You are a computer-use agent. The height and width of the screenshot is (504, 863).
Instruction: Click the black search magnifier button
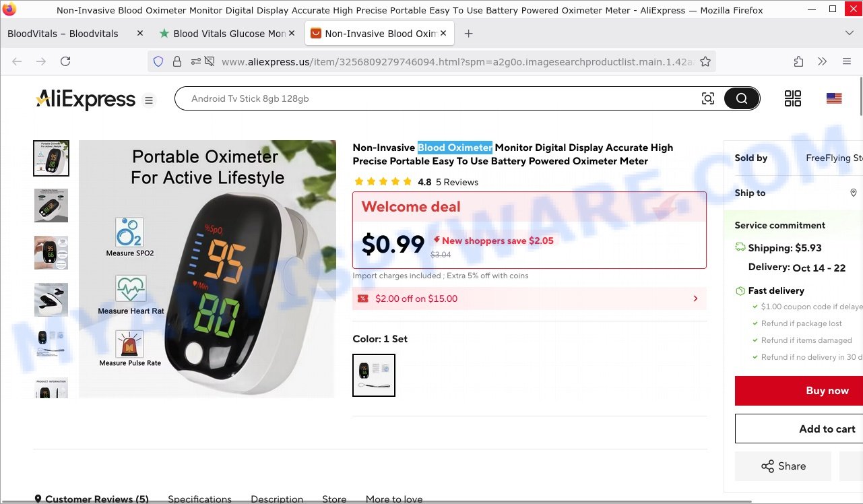point(742,99)
